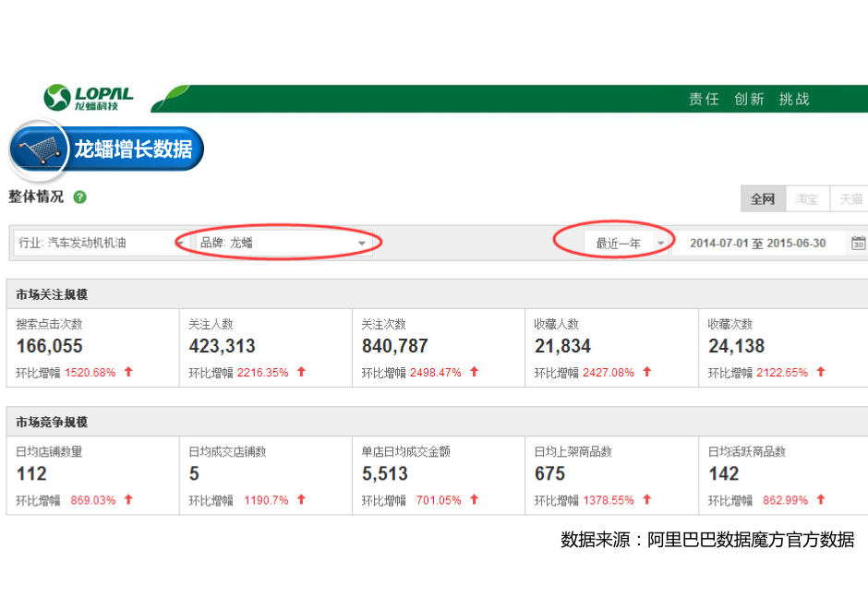Viewport: 868px width, 609px height.
Task: Click the percentage 1520.68%
Action: [x=90, y=373]
